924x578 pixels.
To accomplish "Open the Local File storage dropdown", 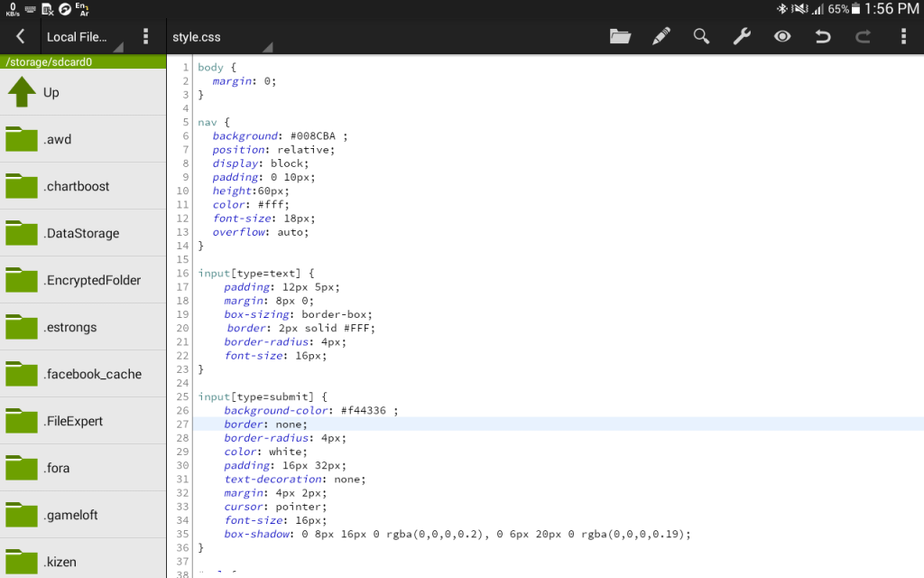I will (x=84, y=37).
